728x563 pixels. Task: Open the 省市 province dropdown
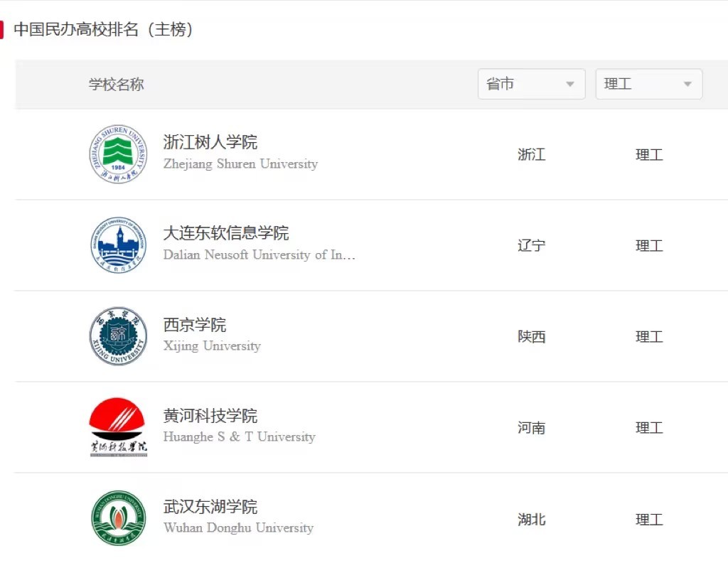pyautogui.click(x=531, y=84)
